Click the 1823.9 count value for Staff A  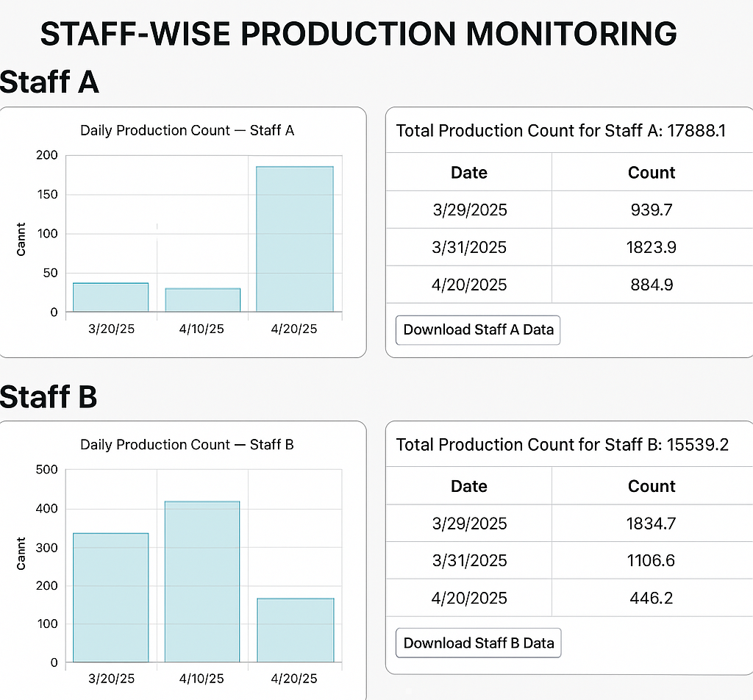point(651,247)
